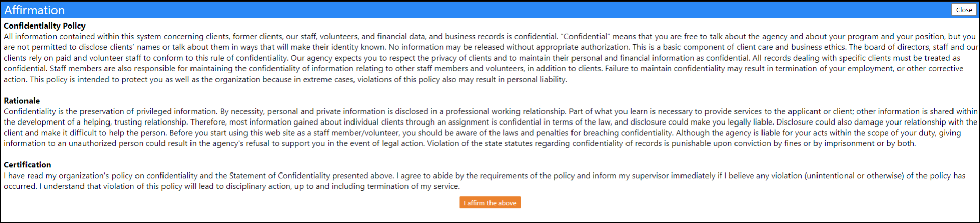The image size is (980, 223).
Task: Click the "I affirm the above" button
Action: pyautogui.click(x=490, y=203)
